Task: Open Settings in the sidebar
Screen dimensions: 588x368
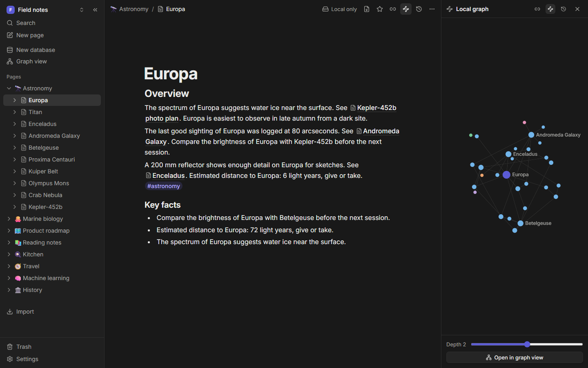Action: (52, 359)
